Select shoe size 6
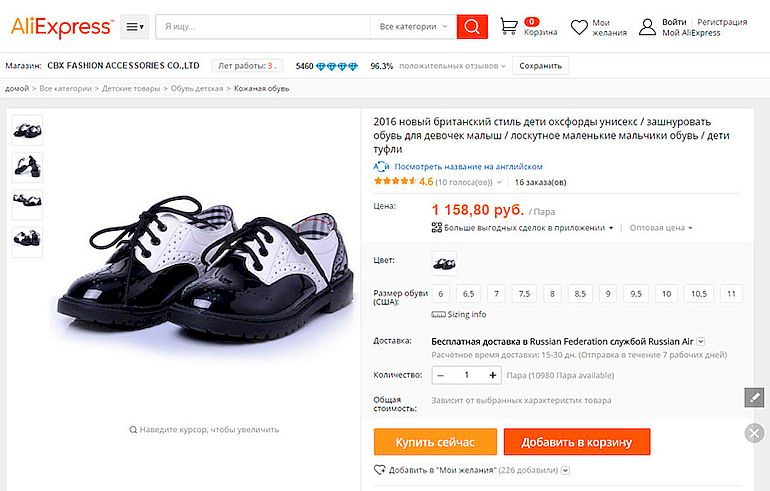 coord(440,294)
